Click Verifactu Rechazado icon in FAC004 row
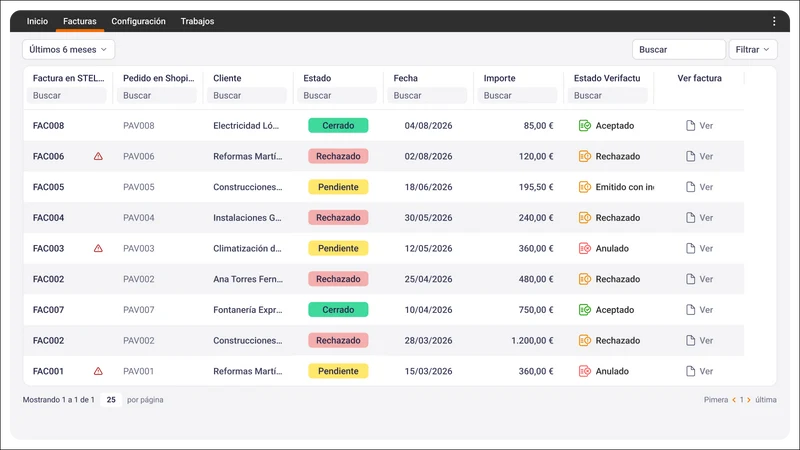This screenshot has height=450, width=800. pyautogui.click(x=585, y=218)
